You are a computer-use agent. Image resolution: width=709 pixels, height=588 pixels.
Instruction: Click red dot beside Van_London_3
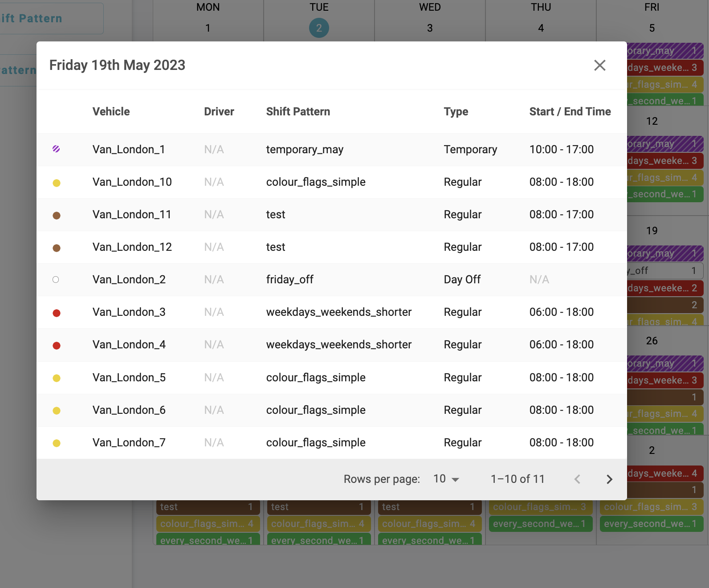[x=57, y=313]
